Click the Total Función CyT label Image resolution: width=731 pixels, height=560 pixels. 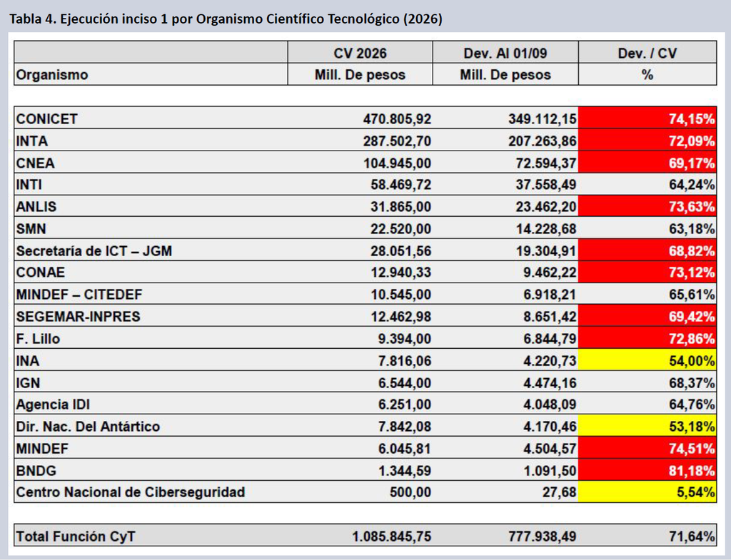pos(76,536)
